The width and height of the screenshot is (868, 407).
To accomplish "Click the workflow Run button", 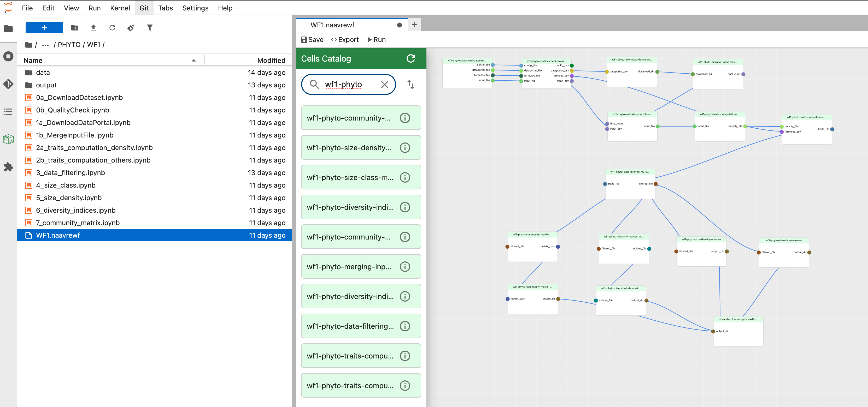I will (x=376, y=40).
